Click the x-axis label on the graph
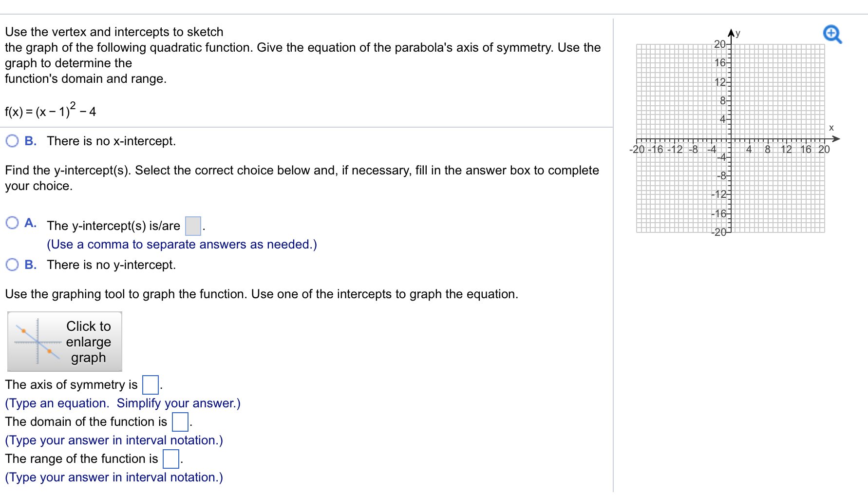Viewport: 868px width, 497px height. click(x=831, y=128)
